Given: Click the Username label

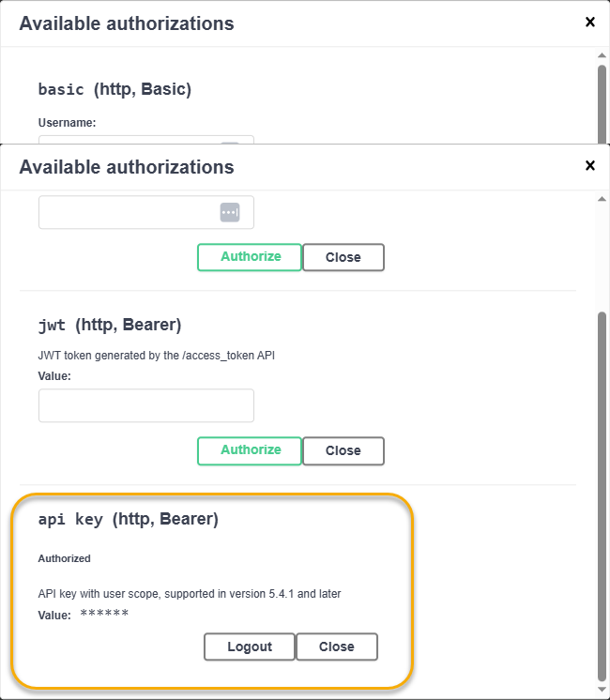Looking at the screenshot, I should 68,123.
